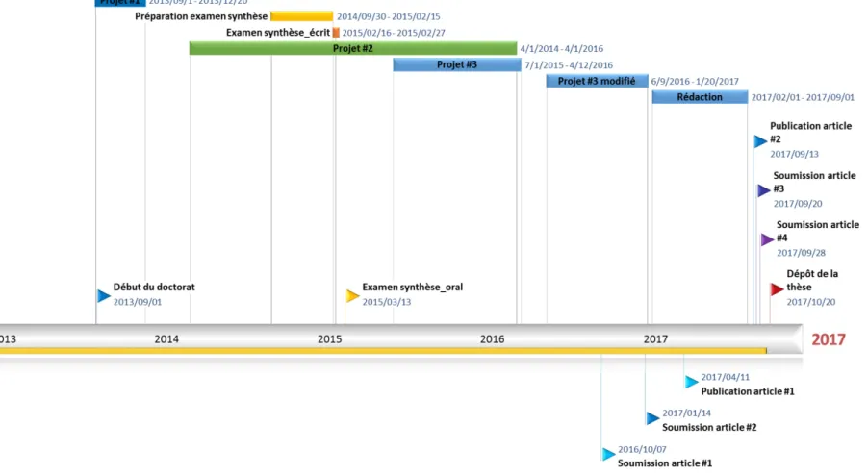Select the red Dépôt de la thèse flag
The image size is (868, 476).
(778, 288)
